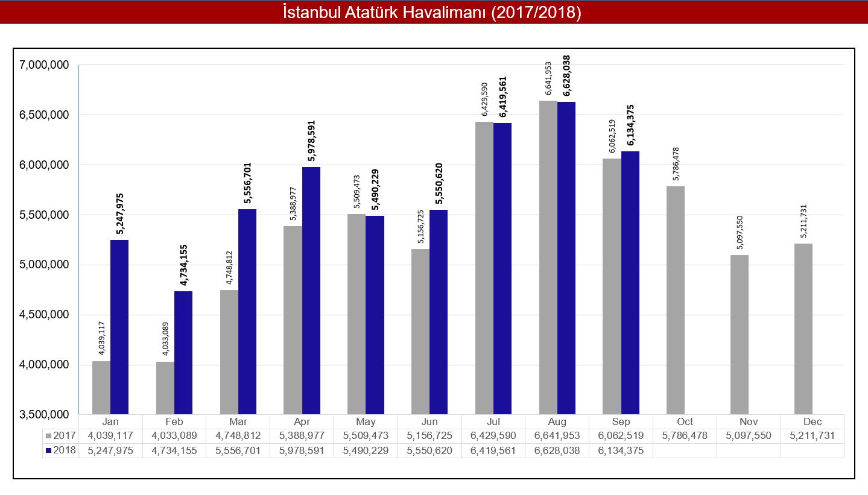The width and height of the screenshot is (868, 495).
Task: Click table cell 5,550,620 in 2018 row
Action: (x=429, y=450)
